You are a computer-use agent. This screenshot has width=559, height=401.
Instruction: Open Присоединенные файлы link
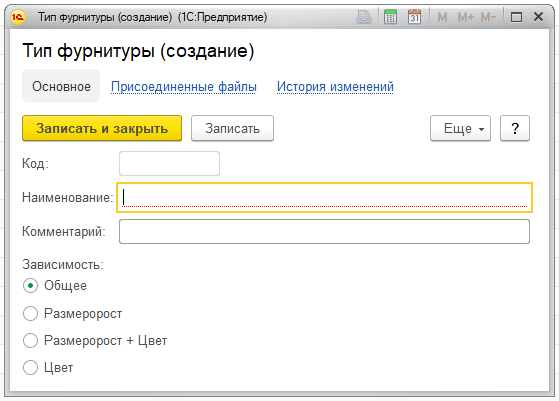pos(184,87)
